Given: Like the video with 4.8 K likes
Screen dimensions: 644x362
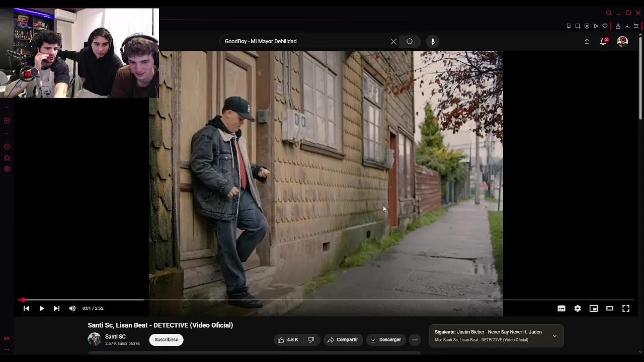Looking at the screenshot, I should click(x=287, y=340).
